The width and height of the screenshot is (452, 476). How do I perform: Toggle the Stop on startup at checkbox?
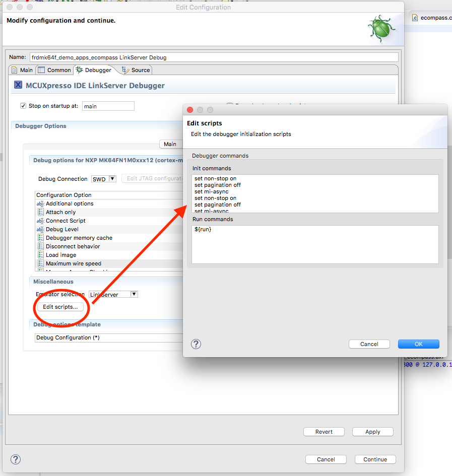tap(23, 106)
